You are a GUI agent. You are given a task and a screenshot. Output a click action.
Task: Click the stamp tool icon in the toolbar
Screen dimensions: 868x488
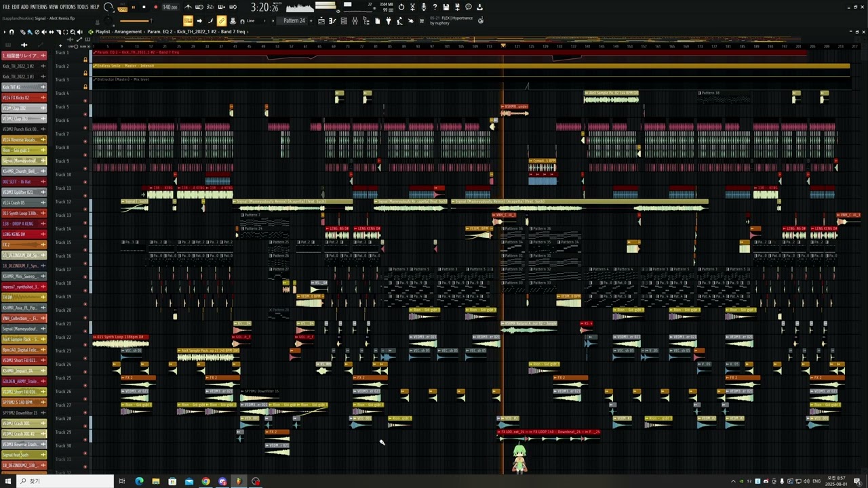coord(233,21)
